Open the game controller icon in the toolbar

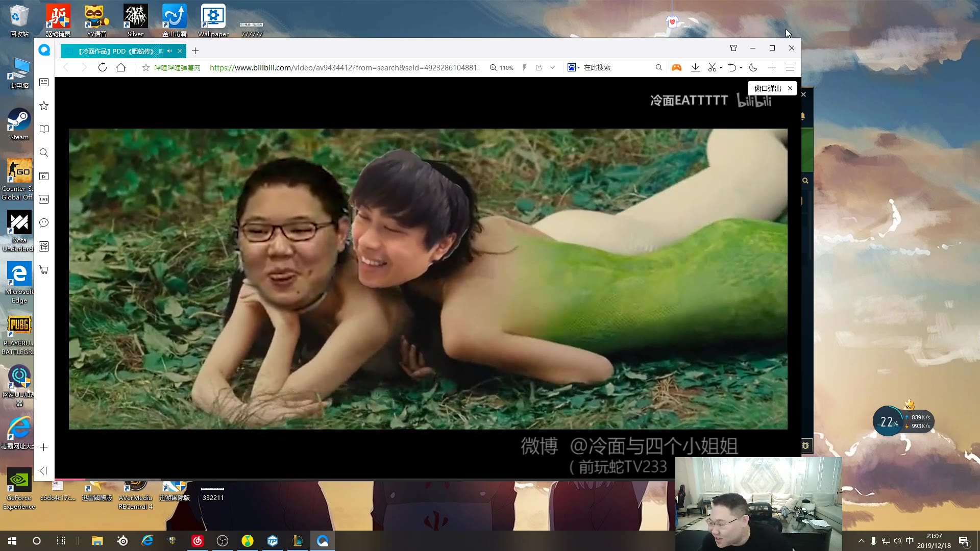[x=676, y=67]
